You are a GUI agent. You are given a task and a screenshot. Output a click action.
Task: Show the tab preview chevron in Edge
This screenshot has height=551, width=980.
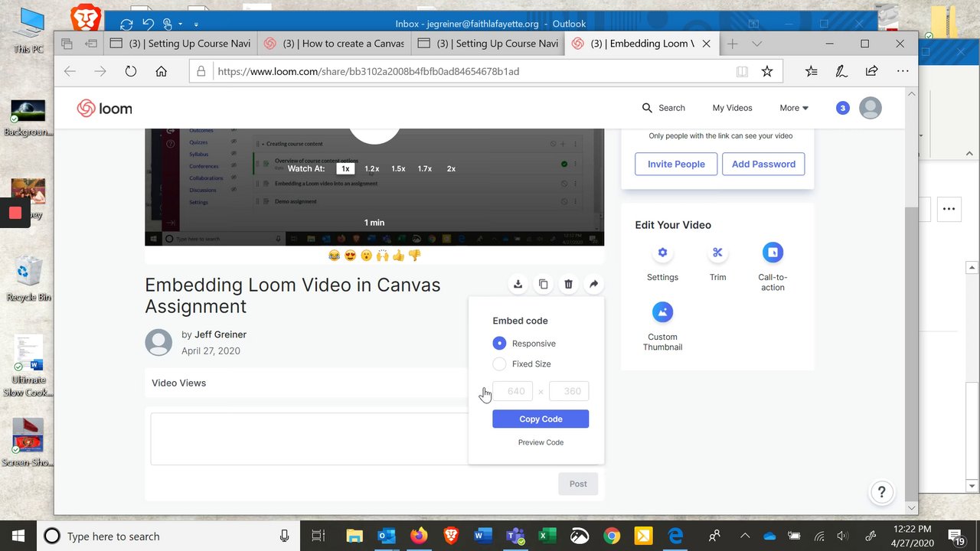756,44
